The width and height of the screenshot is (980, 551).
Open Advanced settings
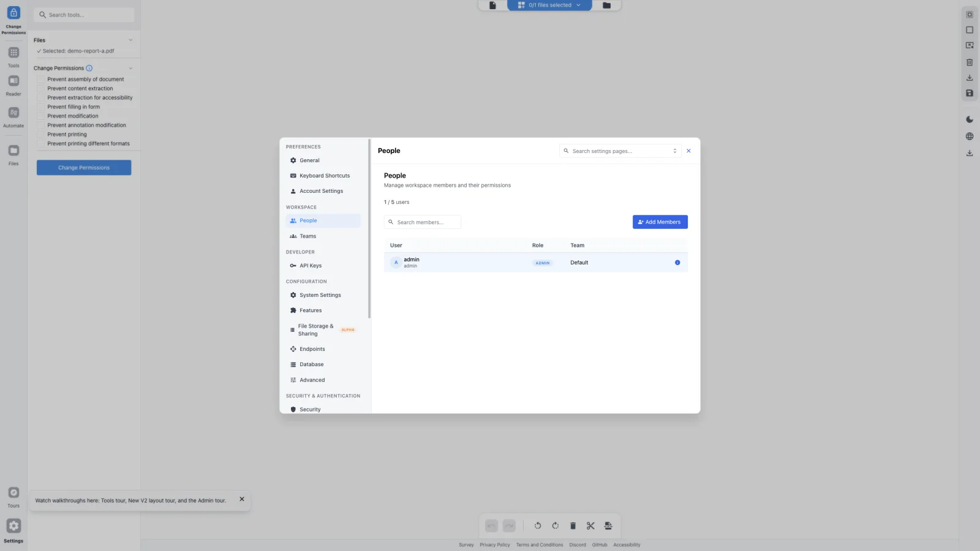click(323, 380)
